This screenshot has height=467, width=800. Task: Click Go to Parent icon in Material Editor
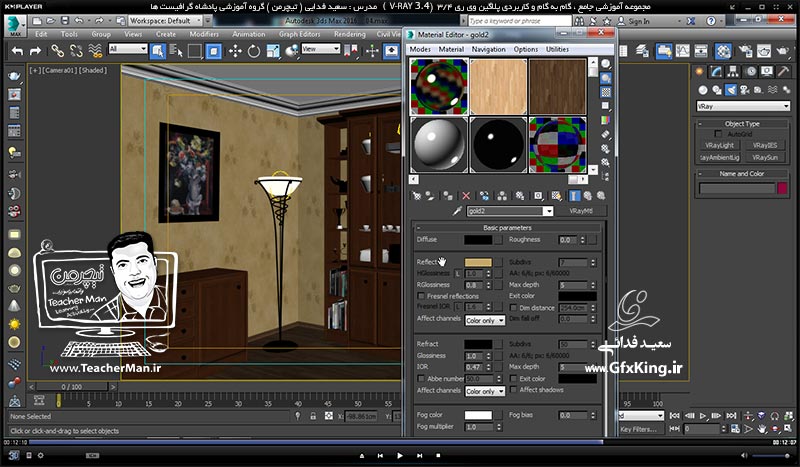[588, 196]
